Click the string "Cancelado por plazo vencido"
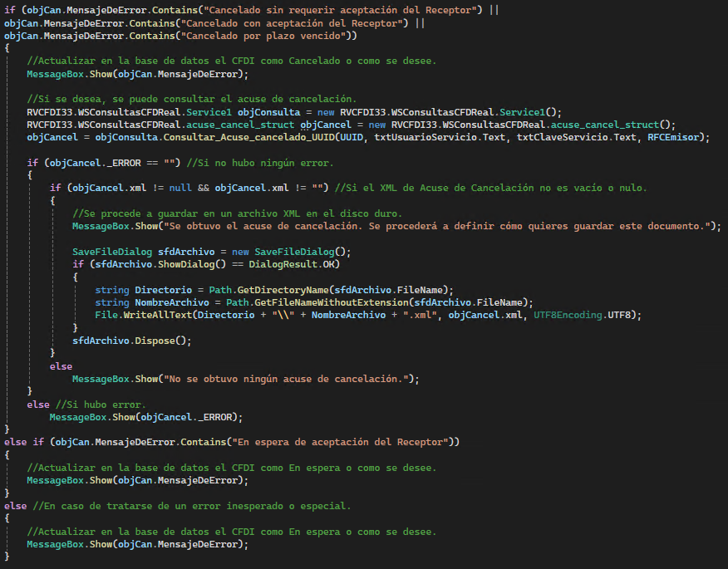 click(x=263, y=36)
